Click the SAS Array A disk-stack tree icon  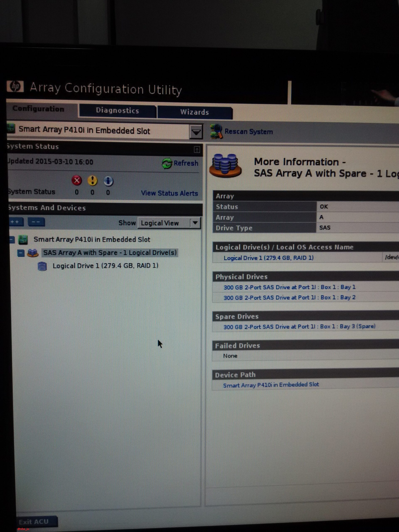pyautogui.click(x=33, y=253)
